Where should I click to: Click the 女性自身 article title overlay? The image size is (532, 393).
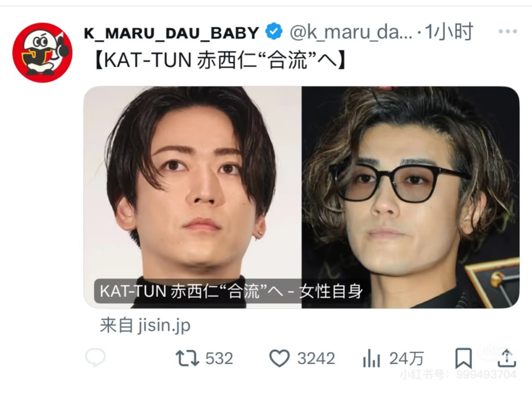click(231, 291)
